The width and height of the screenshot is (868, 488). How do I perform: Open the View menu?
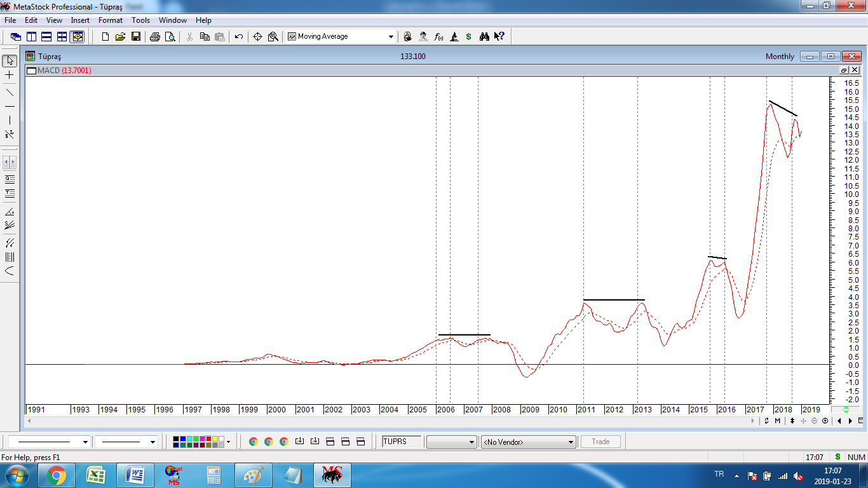pyautogui.click(x=54, y=20)
